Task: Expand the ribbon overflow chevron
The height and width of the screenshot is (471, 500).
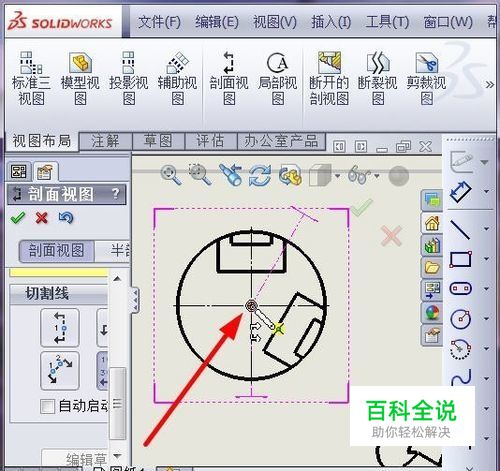Action: coord(489,85)
